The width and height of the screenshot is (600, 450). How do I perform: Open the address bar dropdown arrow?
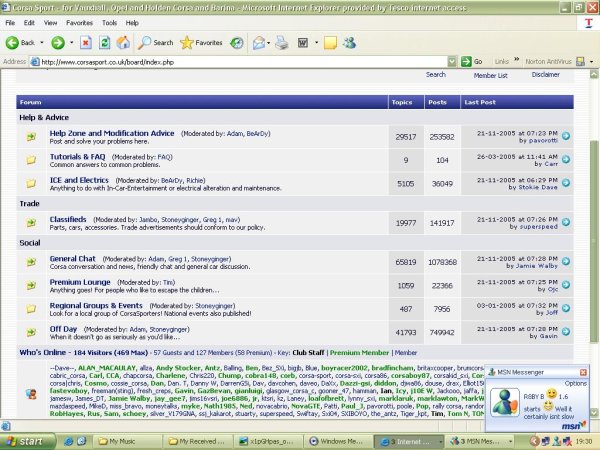pos(452,61)
